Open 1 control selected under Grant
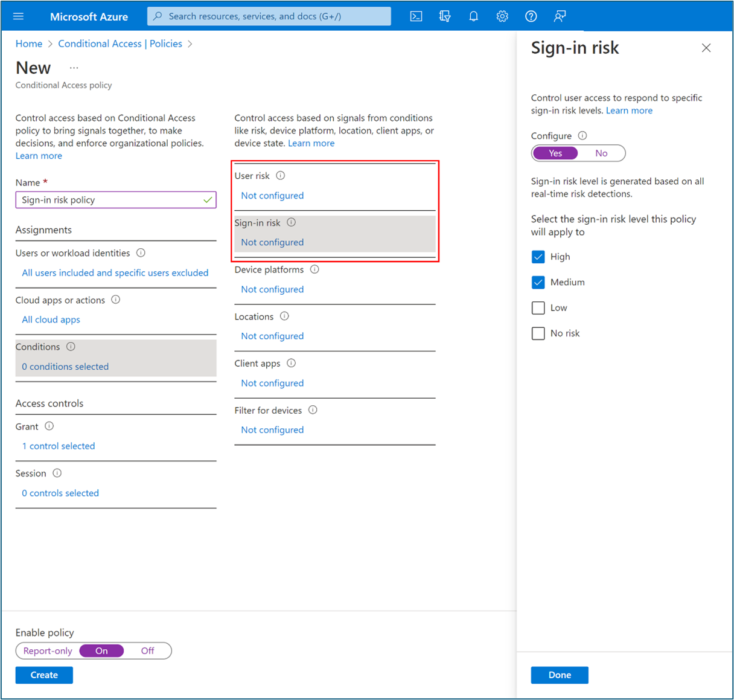The width and height of the screenshot is (734, 700). 59,446
